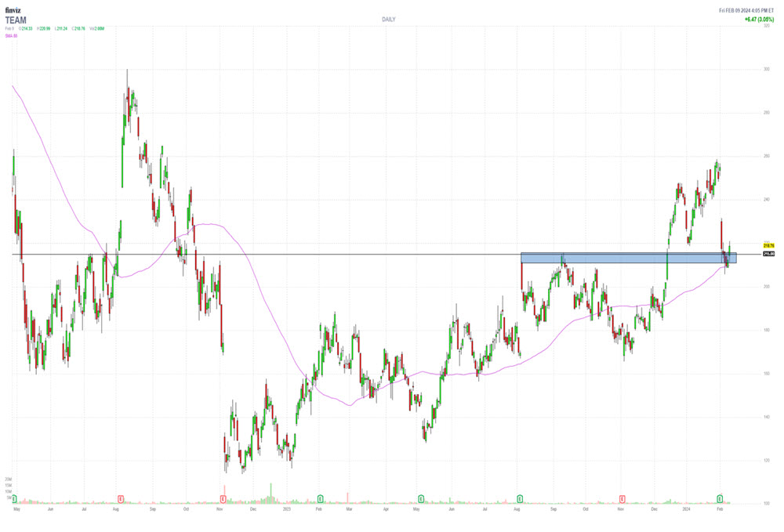784x532 pixels.
Task: Click the February 2024 earnings marker
Action: 720,498
